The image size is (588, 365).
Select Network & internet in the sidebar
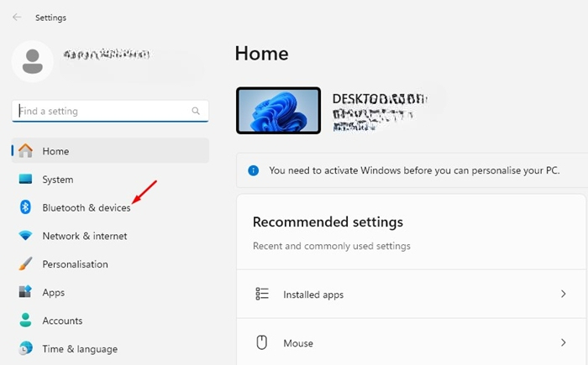(x=110, y=236)
